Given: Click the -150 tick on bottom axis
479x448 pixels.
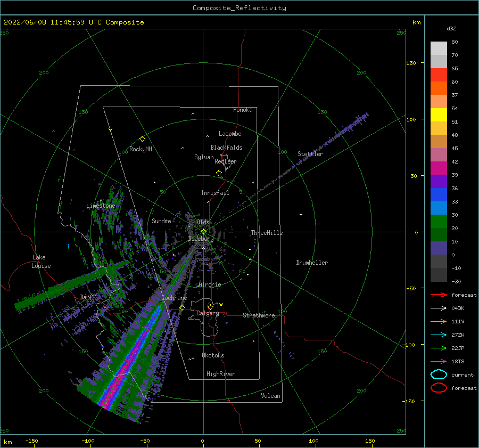Looking at the screenshot, I should (31, 441).
